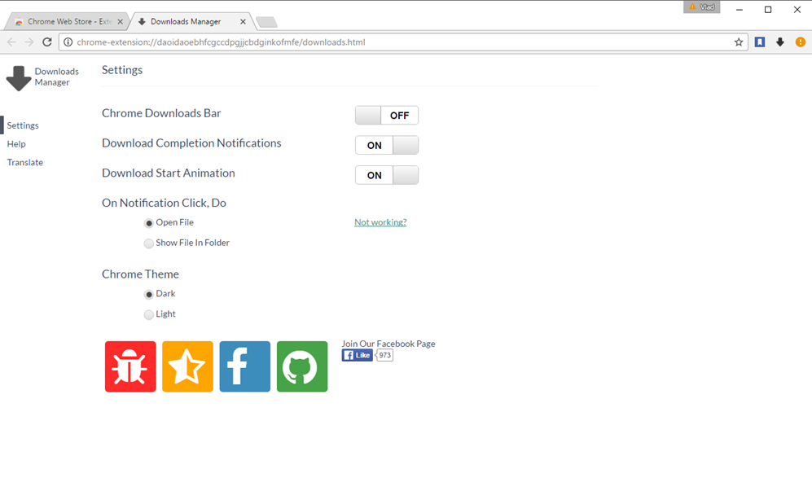This screenshot has width=812, height=504.
Task: Click the blue bookmark extension icon
Action: click(x=760, y=42)
